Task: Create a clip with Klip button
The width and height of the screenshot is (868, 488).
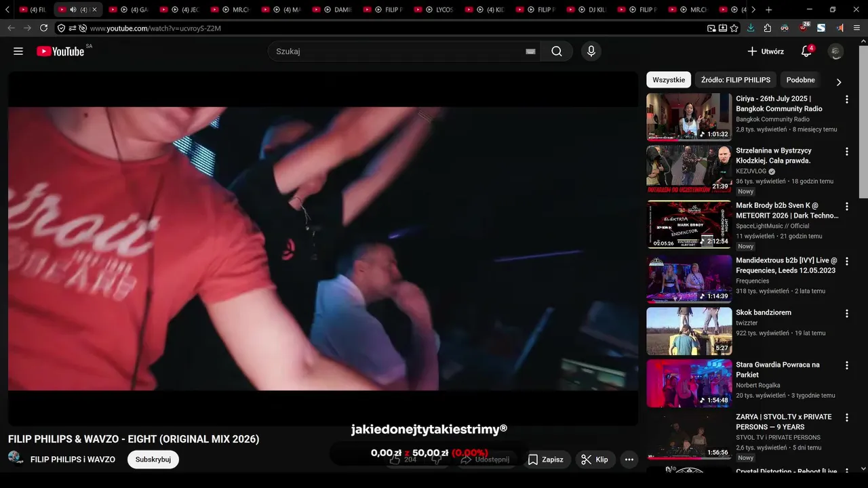Action: pos(595,460)
